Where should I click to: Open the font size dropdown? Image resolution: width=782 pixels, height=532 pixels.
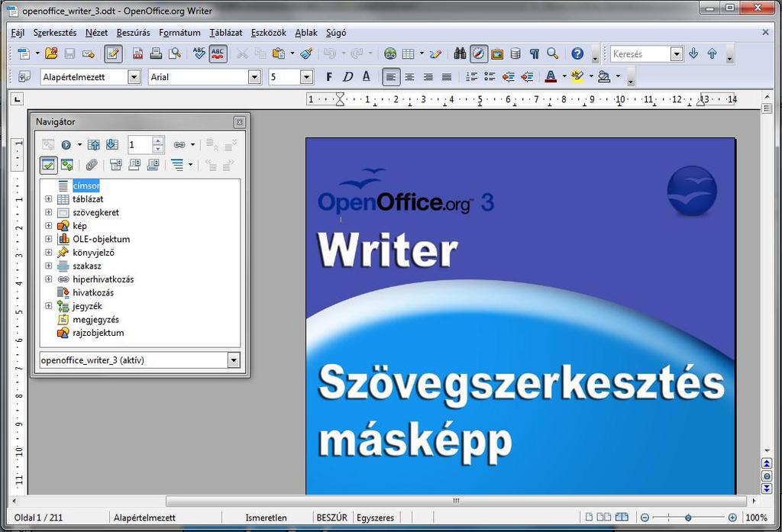click(307, 77)
